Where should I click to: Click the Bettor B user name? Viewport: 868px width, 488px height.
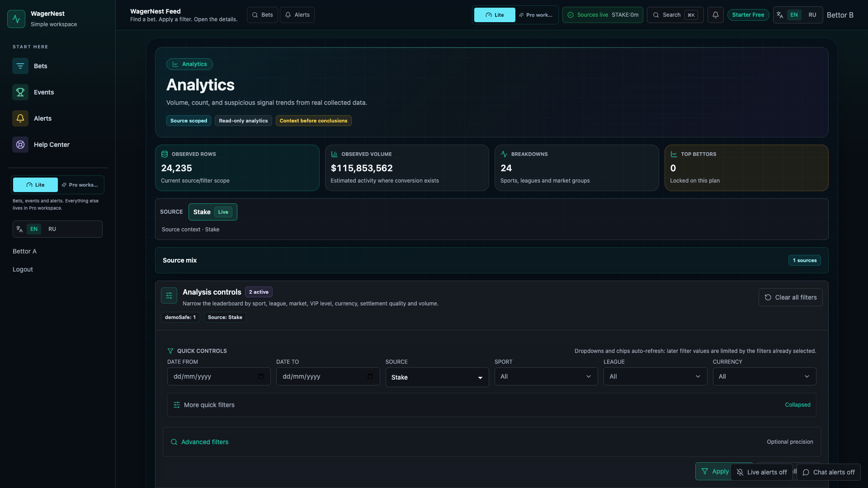[840, 15]
